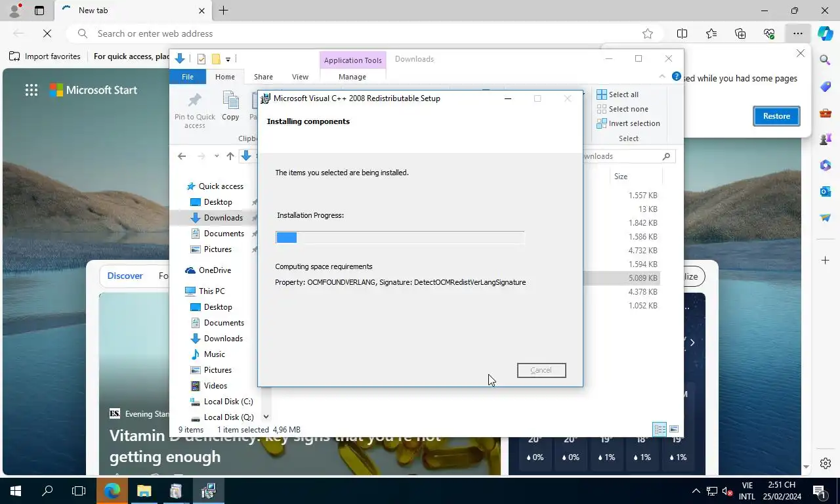Open notification center in taskbar
The width and height of the screenshot is (840, 504).
(819, 491)
